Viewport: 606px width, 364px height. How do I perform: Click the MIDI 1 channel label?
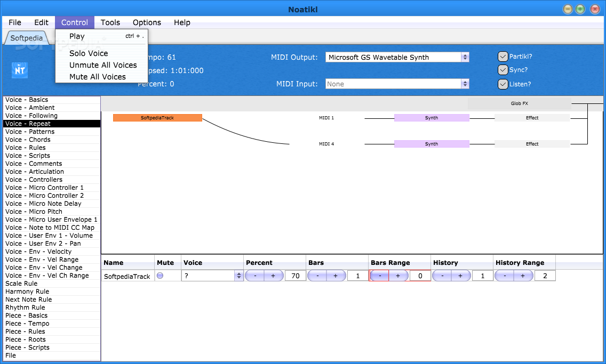tap(326, 118)
